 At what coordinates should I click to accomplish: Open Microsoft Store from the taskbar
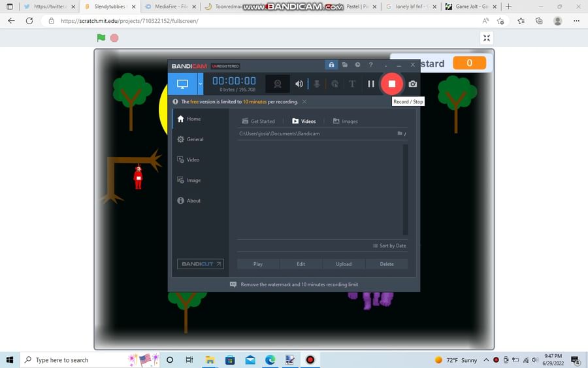click(230, 360)
